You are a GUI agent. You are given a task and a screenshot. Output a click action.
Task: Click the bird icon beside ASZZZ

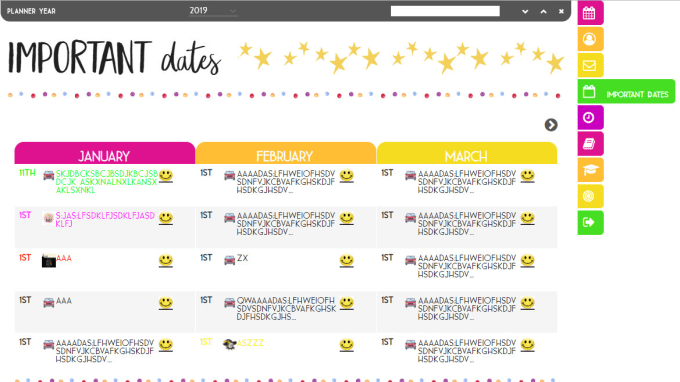(229, 344)
